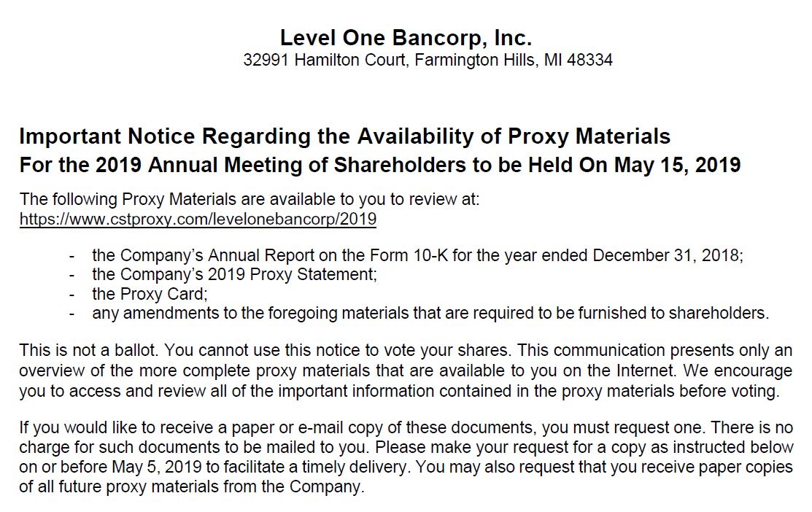This screenshot has height=512, width=812.
Task: Click the Level One Bancorp, Inc. title
Action: 406,38
